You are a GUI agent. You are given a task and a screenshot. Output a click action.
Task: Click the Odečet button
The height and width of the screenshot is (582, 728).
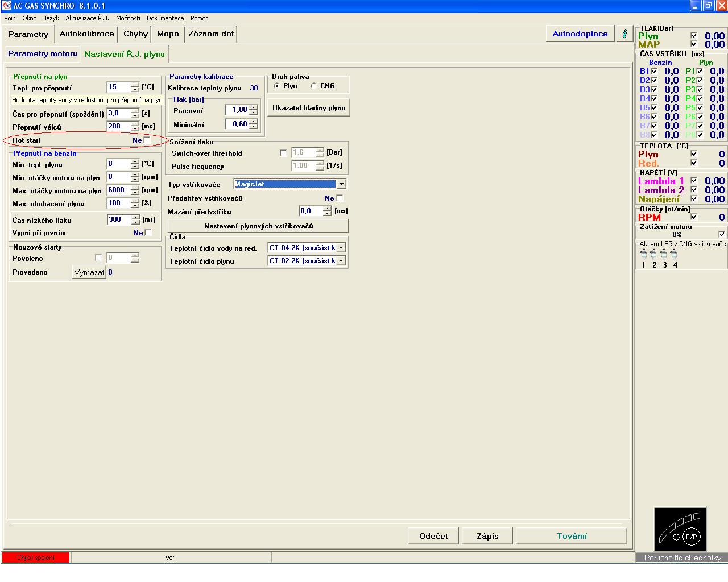click(x=433, y=536)
